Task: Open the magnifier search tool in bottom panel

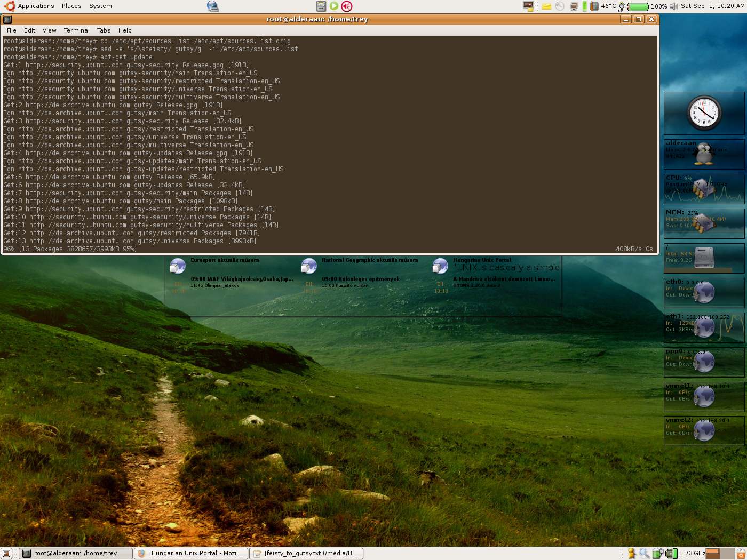Action: coord(645,554)
